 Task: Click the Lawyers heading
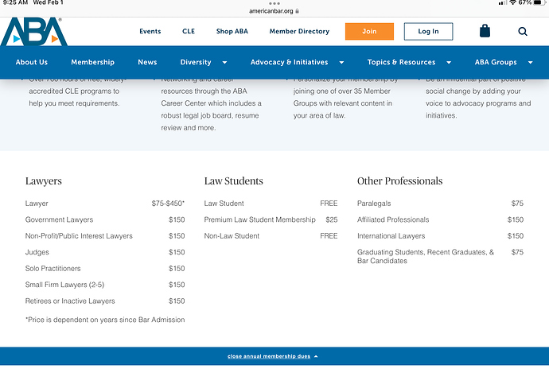[44, 181]
